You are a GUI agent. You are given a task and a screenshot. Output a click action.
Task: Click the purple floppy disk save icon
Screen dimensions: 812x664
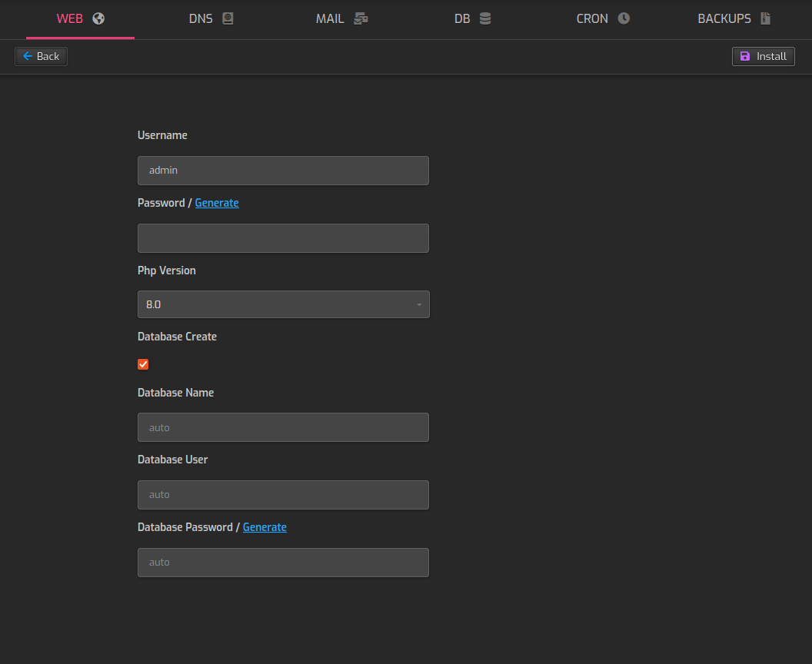(744, 56)
